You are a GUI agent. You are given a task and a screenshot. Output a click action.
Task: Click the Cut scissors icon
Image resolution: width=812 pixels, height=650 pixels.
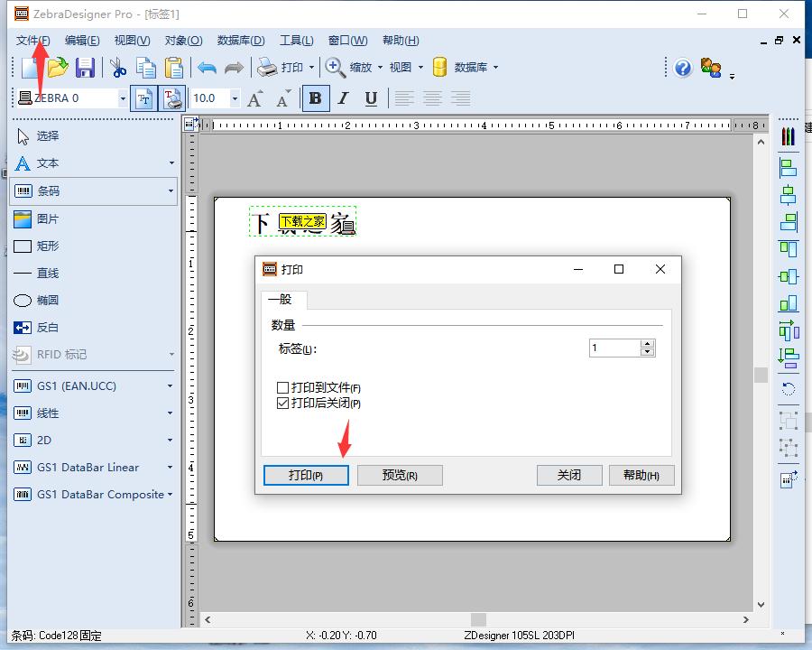118,68
